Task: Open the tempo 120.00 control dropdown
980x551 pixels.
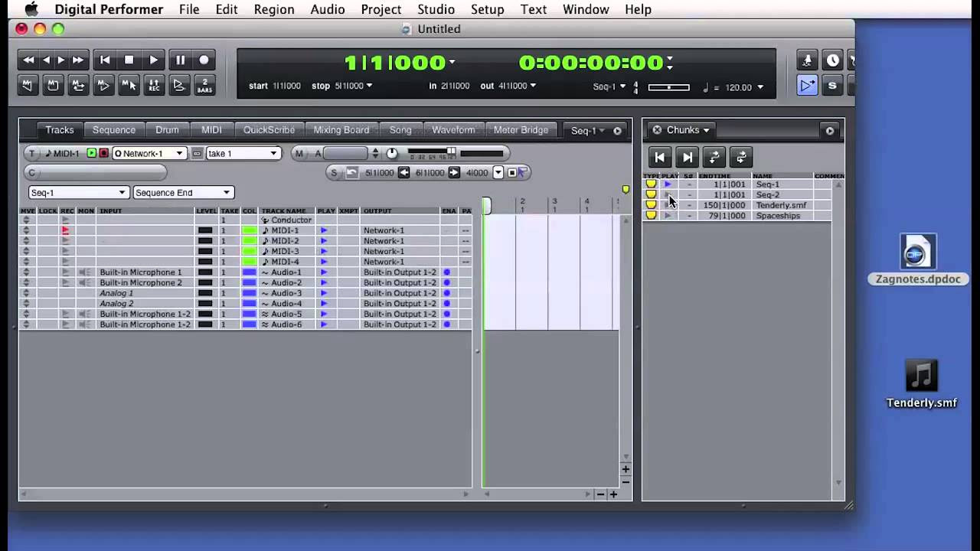Action: pos(759,87)
